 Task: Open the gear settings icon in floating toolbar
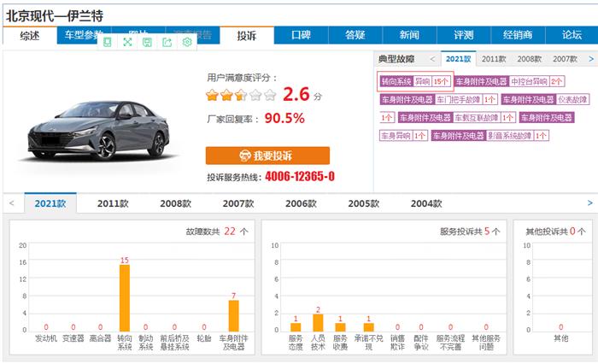point(187,42)
